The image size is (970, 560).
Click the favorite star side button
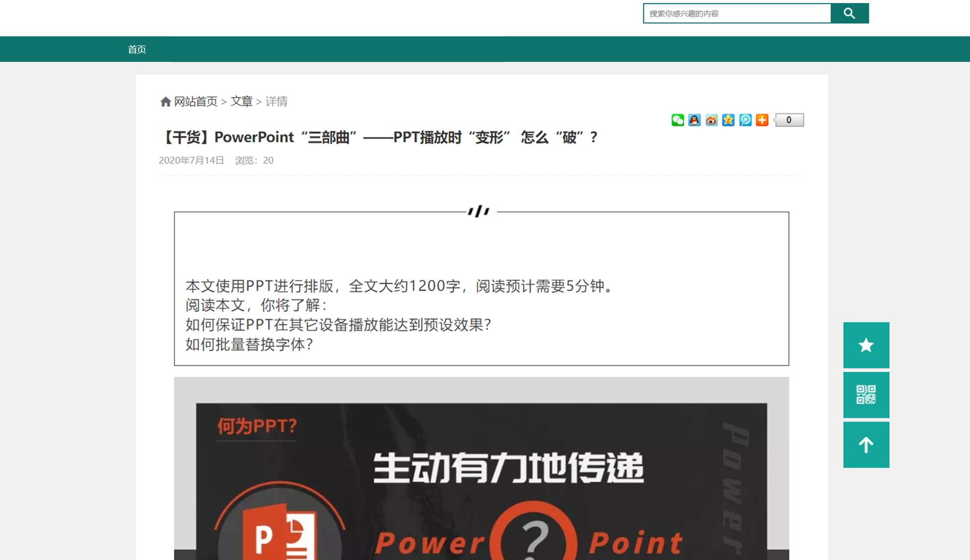coord(866,345)
